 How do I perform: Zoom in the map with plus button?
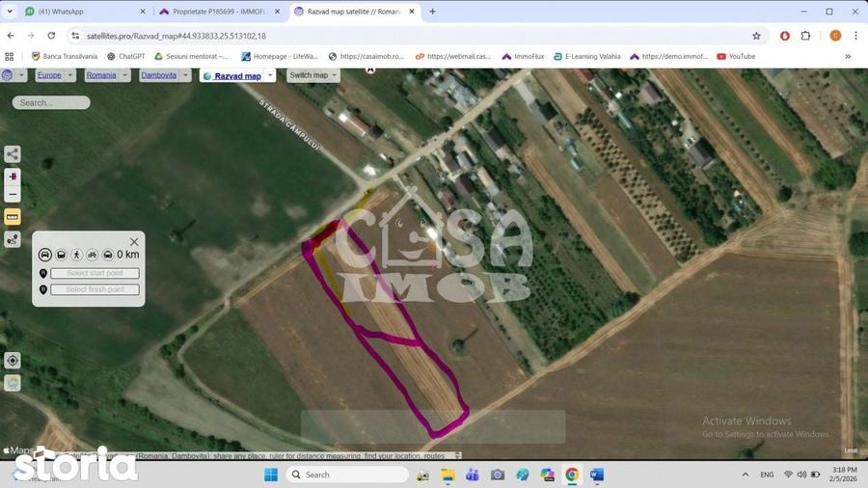point(13,176)
